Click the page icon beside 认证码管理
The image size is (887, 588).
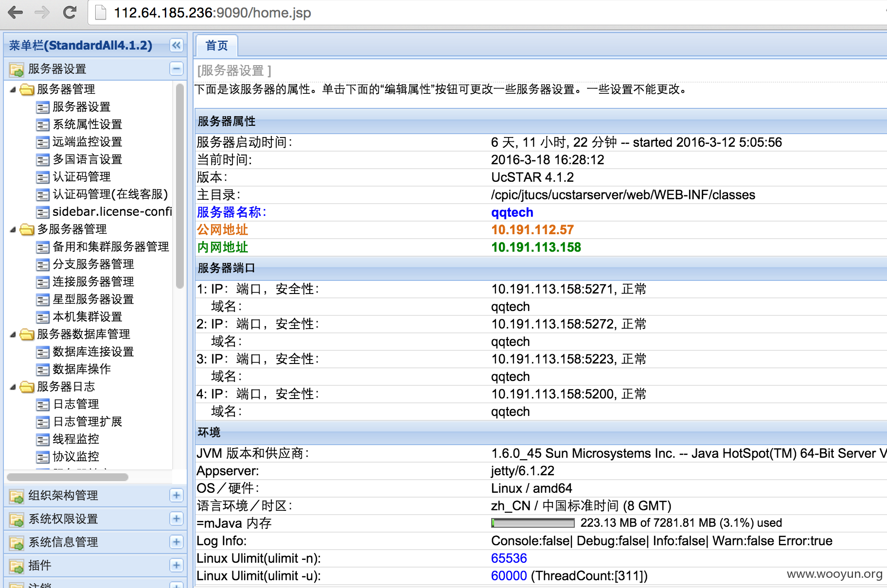(x=43, y=177)
